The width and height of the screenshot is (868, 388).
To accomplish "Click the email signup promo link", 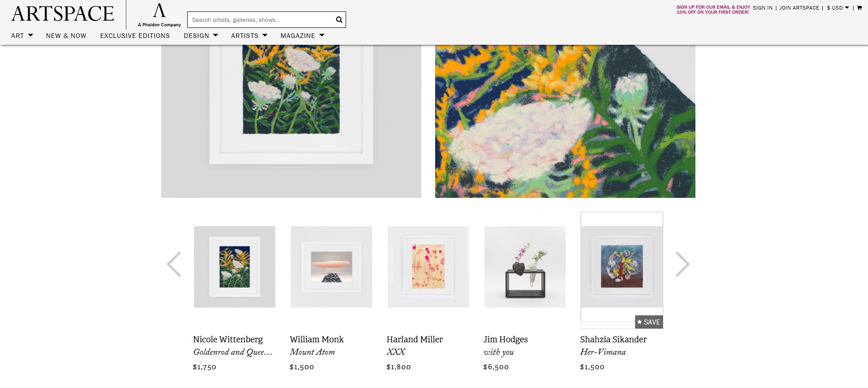I will click(713, 10).
